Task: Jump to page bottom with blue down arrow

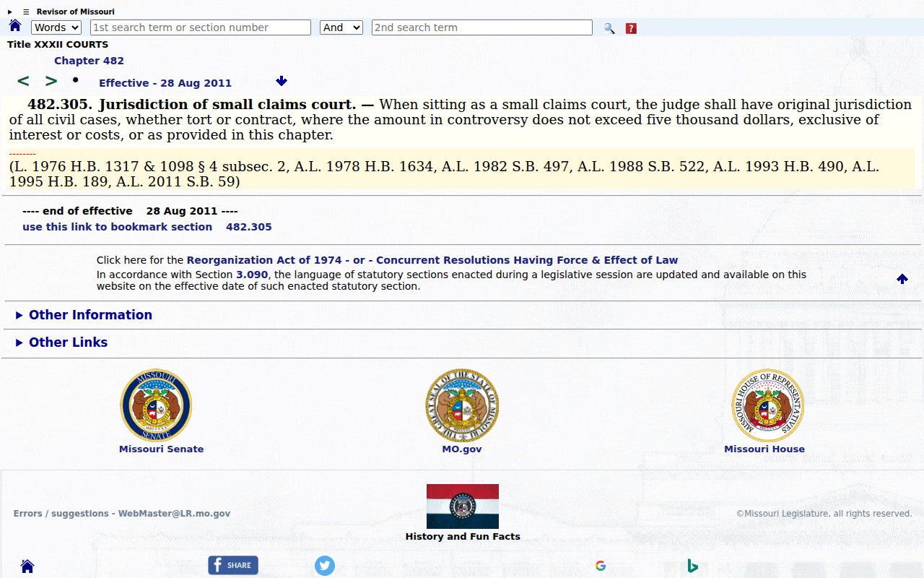Action: click(x=282, y=81)
